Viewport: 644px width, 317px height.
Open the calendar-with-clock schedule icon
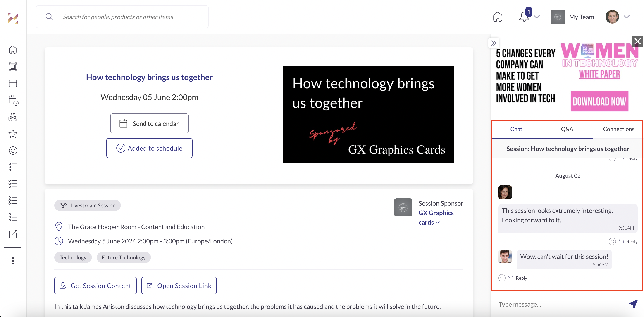click(x=13, y=100)
